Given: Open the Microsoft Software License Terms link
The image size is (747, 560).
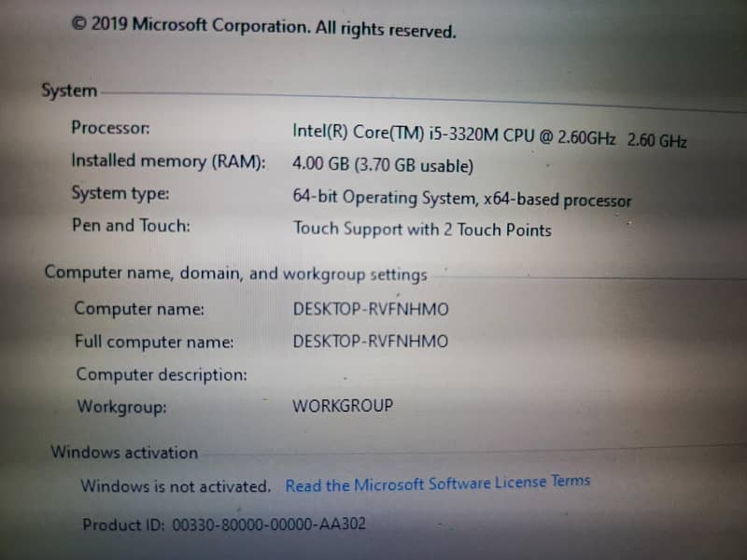Looking at the screenshot, I should [437, 483].
